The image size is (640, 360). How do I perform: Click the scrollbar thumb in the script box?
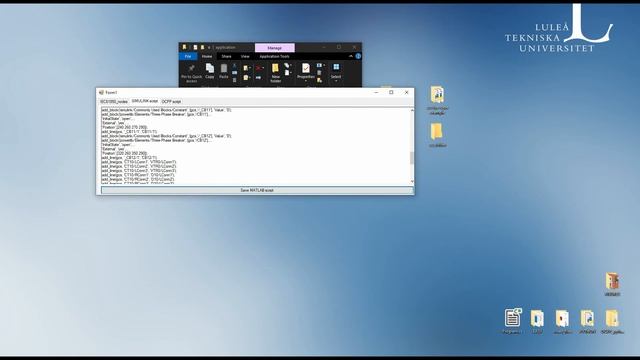point(411,158)
